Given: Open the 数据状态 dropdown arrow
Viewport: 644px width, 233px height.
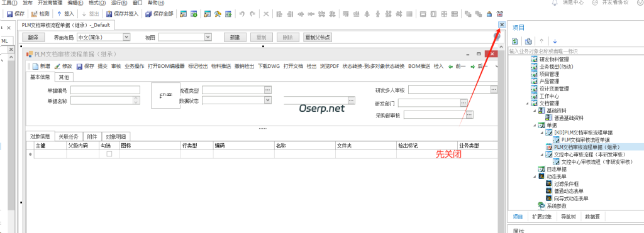Looking at the screenshot, I should point(268,100).
